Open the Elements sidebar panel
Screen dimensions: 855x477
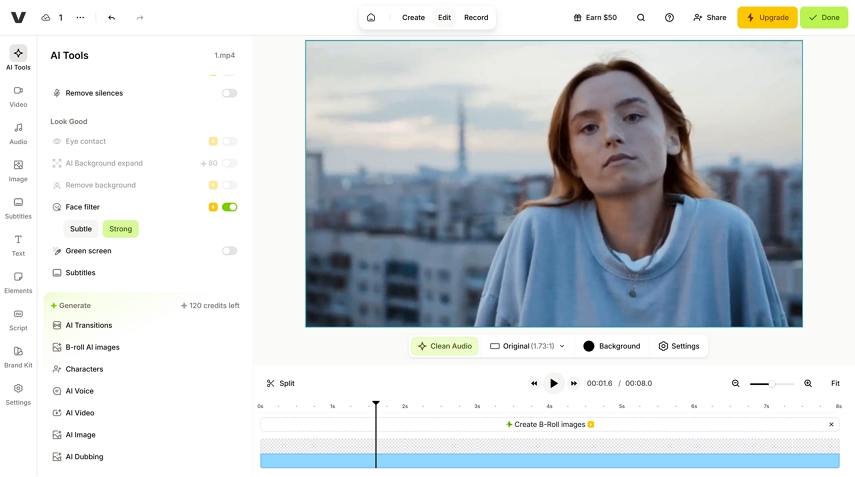18,282
